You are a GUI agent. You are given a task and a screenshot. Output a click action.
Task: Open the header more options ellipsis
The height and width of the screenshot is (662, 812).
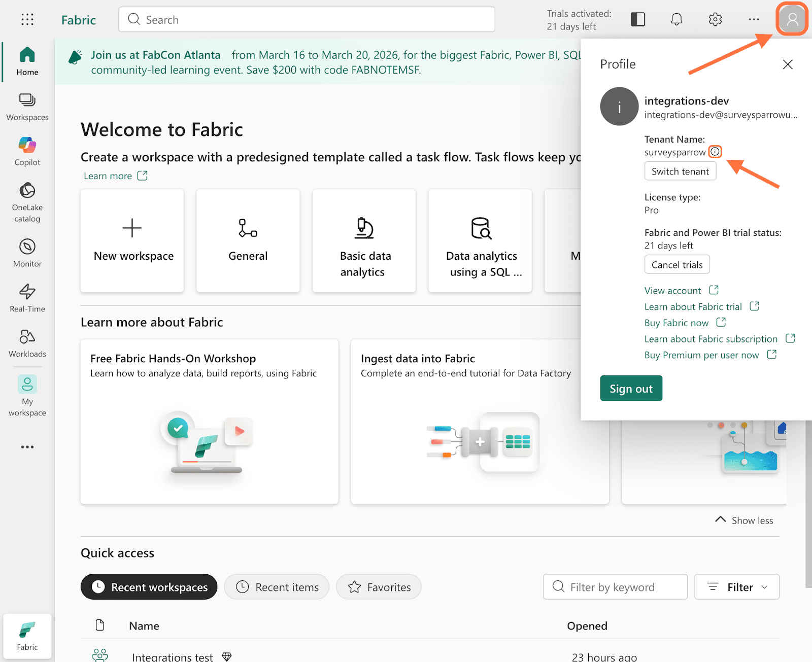[754, 20]
